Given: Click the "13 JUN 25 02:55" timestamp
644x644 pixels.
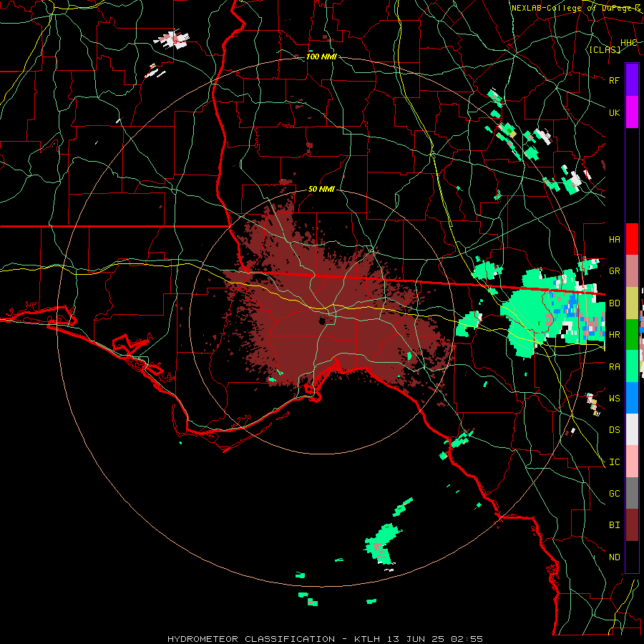Looking at the screenshot, I should (434, 639).
